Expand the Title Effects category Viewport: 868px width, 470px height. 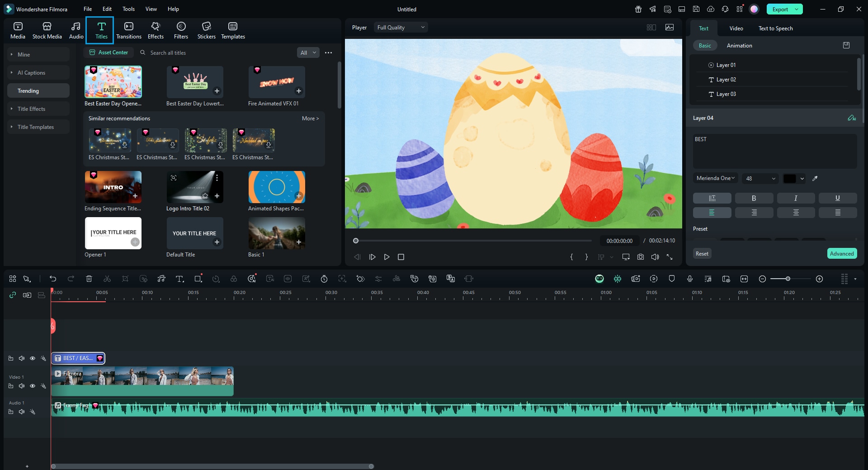pyautogui.click(x=38, y=109)
